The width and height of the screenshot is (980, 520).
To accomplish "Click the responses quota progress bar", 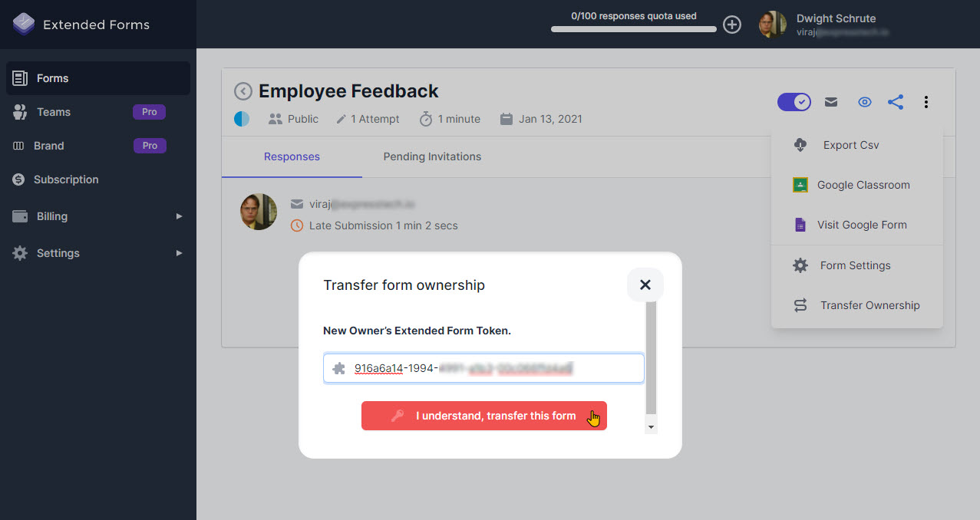I will pos(633,30).
